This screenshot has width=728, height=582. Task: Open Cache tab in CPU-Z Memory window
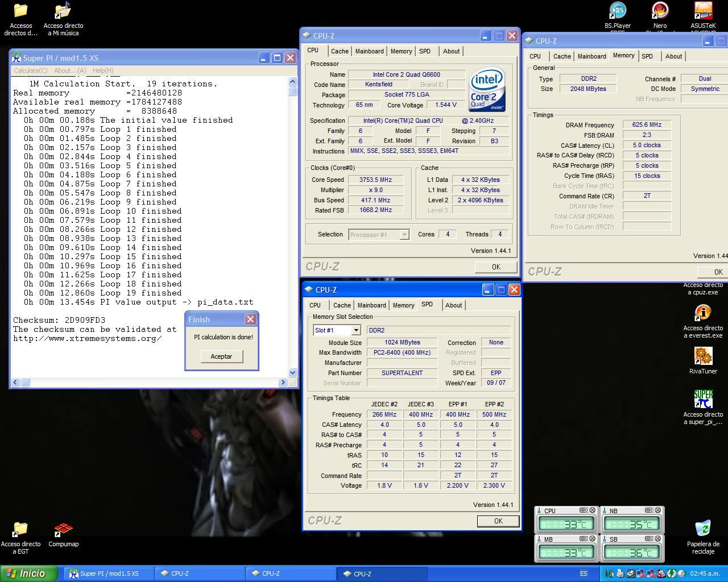point(562,56)
